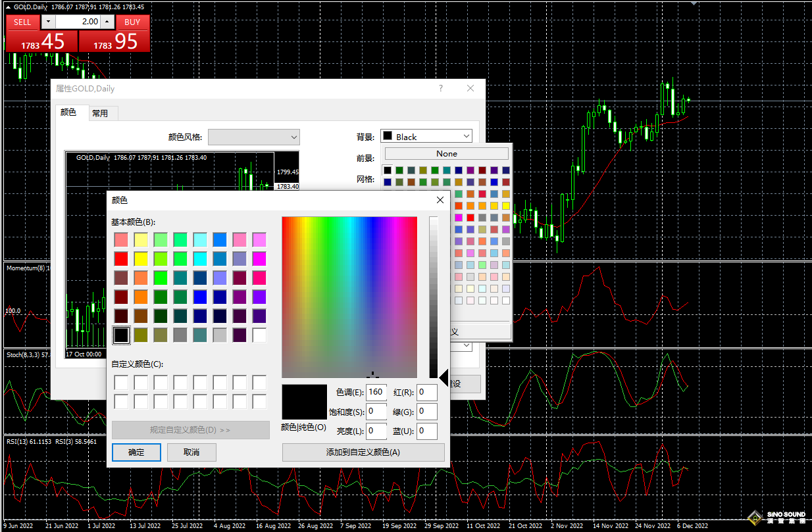Click the BUY 1783.95 button
Image resolution: width=812 pixels, height=532 pixels.
point(114,41)
